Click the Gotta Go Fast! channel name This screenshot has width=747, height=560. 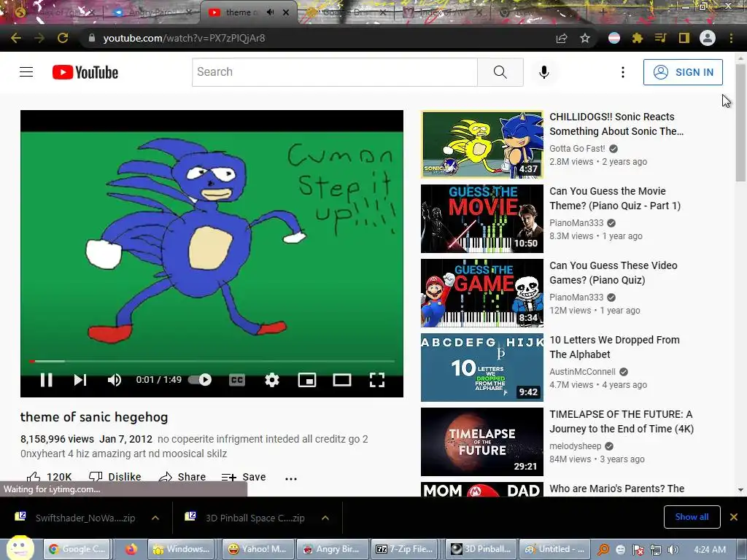tap(577, 149)
